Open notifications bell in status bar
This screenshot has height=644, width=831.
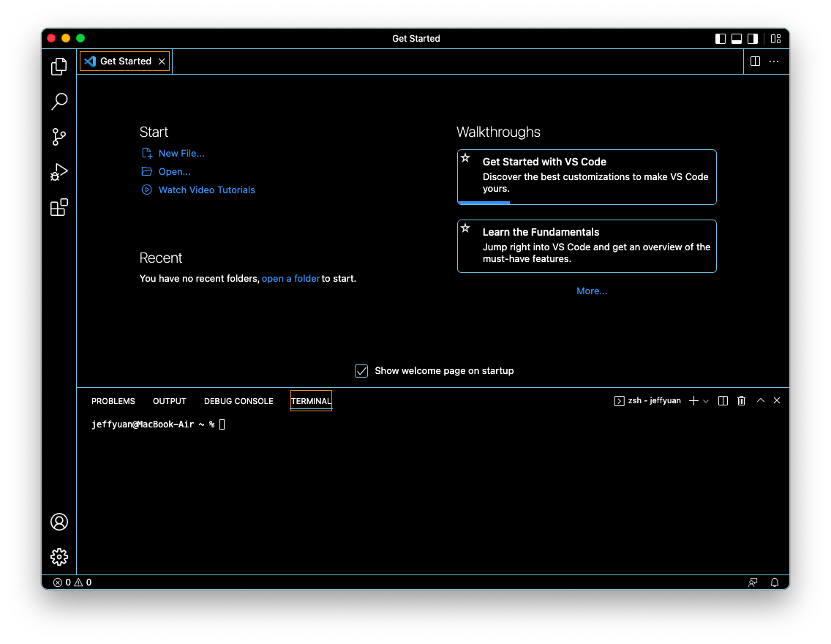[774, 583]
